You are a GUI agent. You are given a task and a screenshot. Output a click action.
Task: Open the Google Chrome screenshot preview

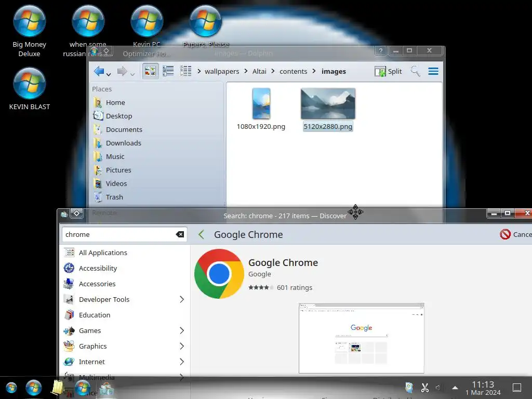pyautogui.click(x=362, y=338)
